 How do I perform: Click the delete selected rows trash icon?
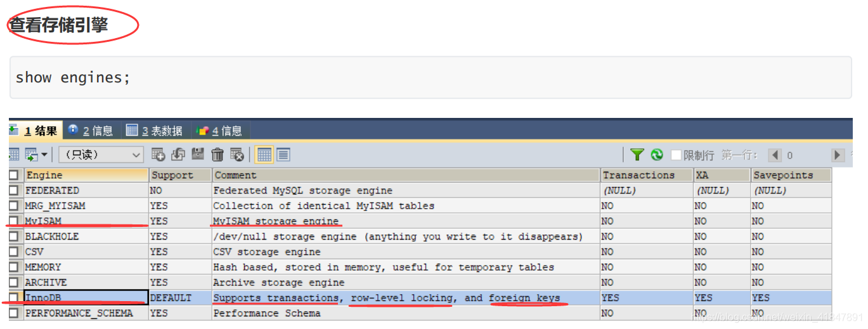[217, 155]
